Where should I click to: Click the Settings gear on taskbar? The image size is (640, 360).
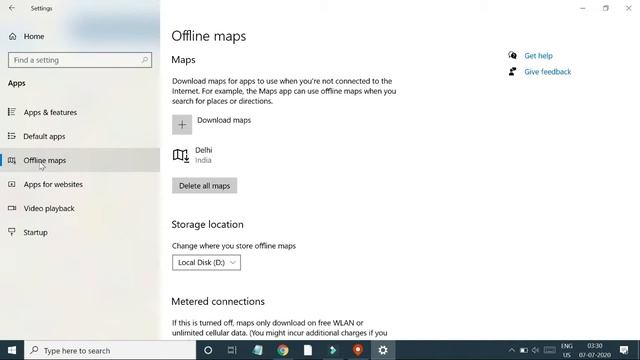(x=383, y=350)
